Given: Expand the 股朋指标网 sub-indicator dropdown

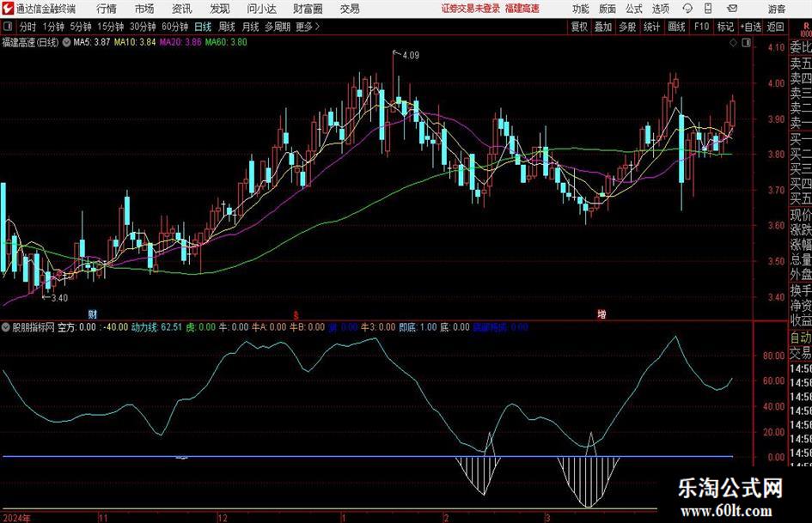Looking at the screenshot, I should tap(6, 327).
